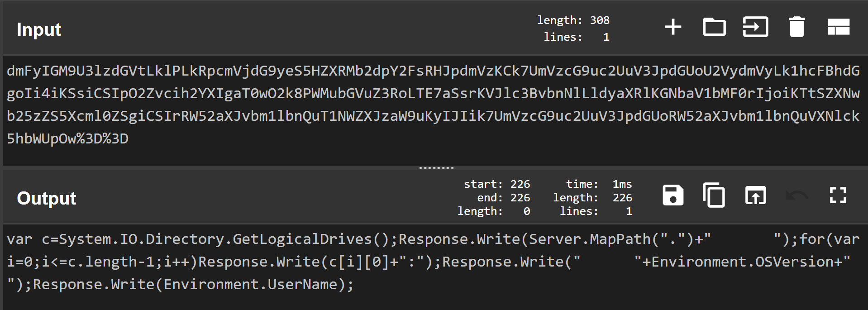Replace input with output
The height and width of the screenshot is (310, 868).
tap(755, 196)
